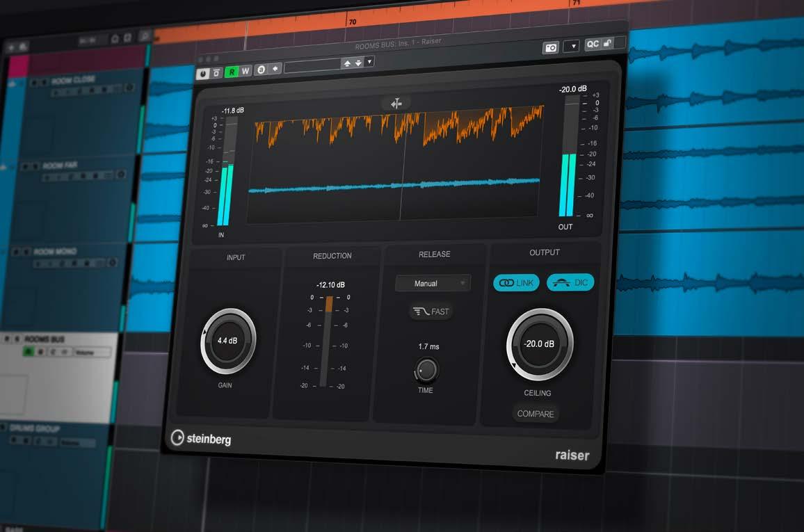Click the search icon above track list
Image resolution: width=804 pixels, height=532 pixels.
pyautogui.click(x=145, y=35)
